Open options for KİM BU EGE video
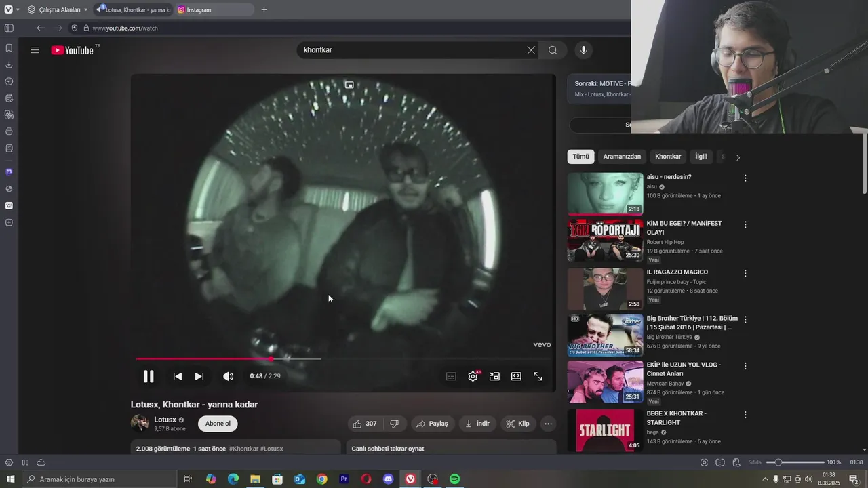 point(745,224)
